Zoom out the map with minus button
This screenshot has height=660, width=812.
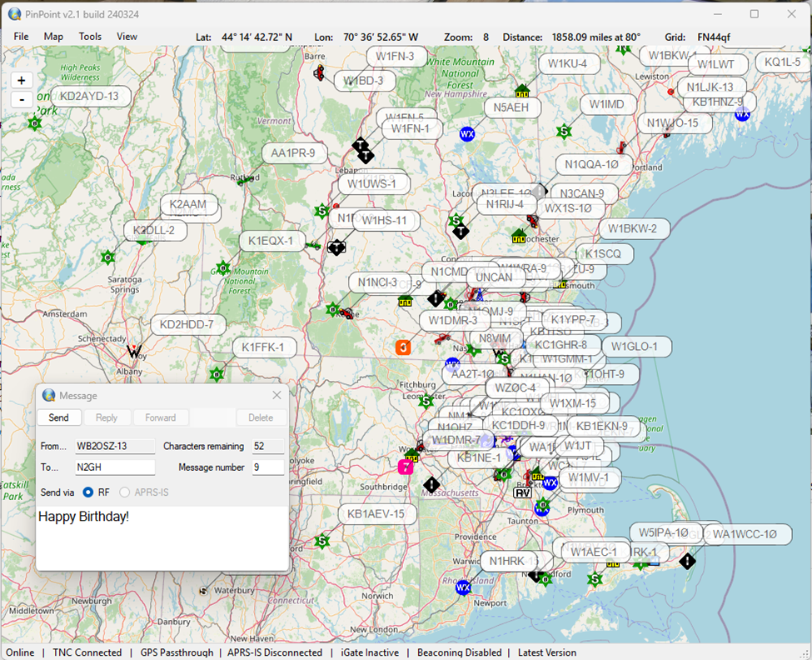point(22,99)
